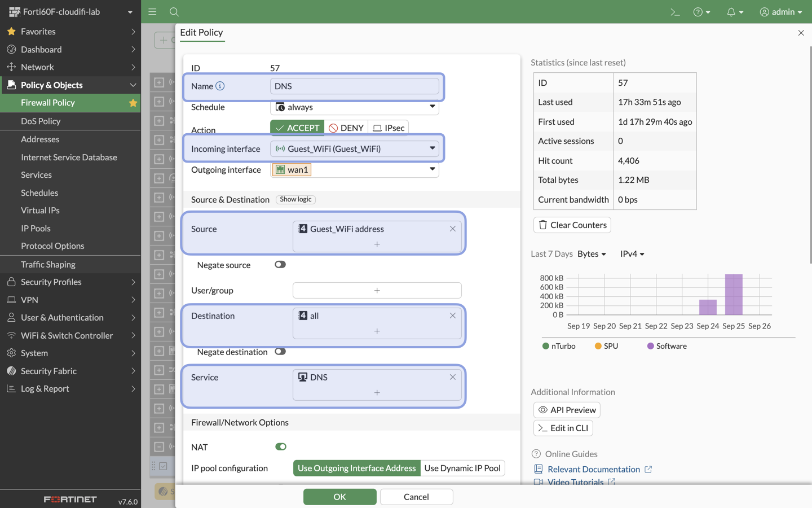Click the favorite star next to Firewall Policy
The width and height of the screenshot is (812, 508).
tap(133, 103)
